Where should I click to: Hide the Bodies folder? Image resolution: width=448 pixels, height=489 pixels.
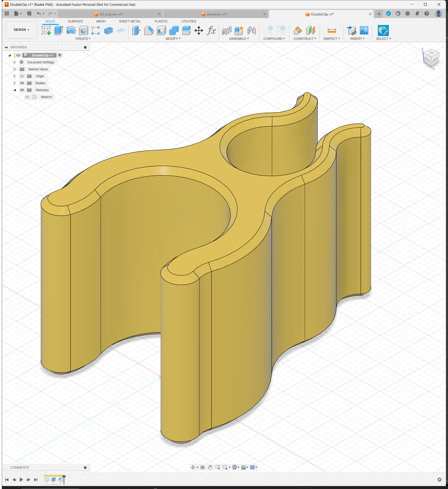coord(22,83)
